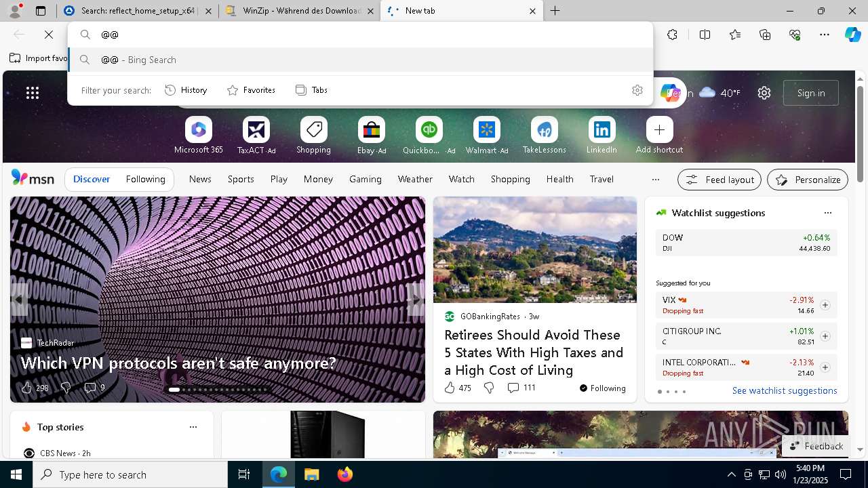868x488 pixels.
Task: Dislike the Retirees article thumbs down
Action: (x=488, y=388)
